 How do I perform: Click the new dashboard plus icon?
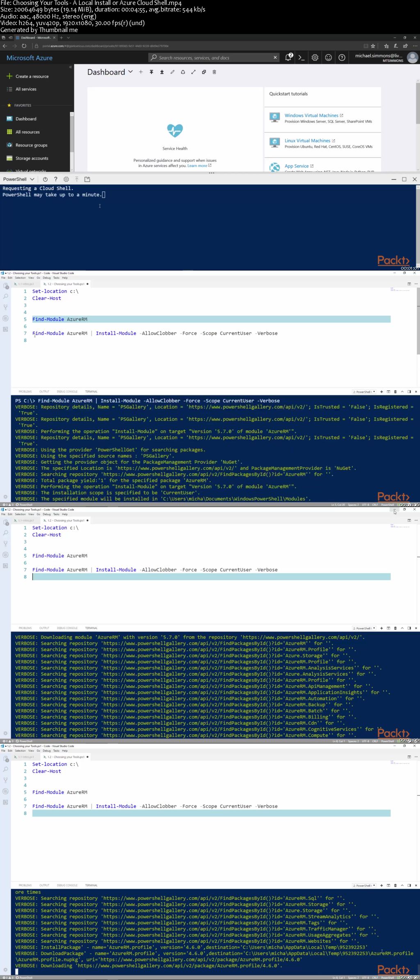point(141,72)
